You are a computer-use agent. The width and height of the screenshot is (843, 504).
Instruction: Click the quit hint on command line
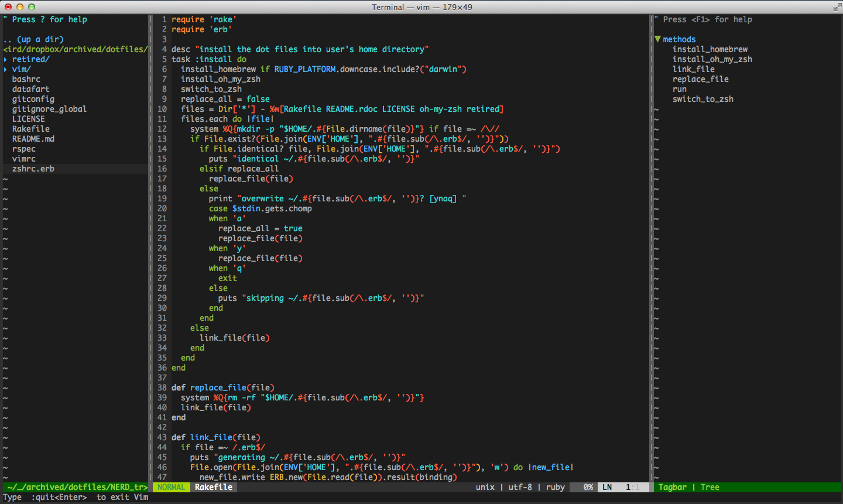(x=76, y=497)
